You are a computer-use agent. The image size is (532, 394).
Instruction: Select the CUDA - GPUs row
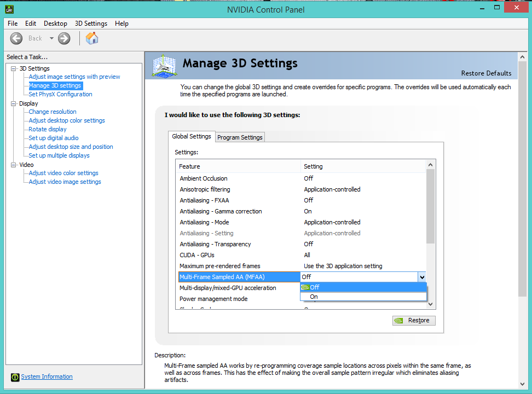[x=302, y=255]
